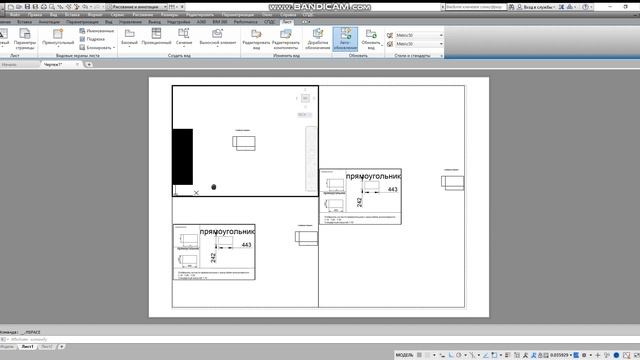This screenshot has width=640, height=360.
Task: Toggle ortho mode in status bar
Action: click(x=451, y=356)
